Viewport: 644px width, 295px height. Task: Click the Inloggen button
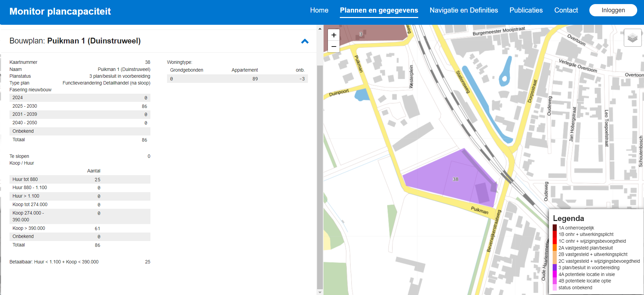coord(613,10)
